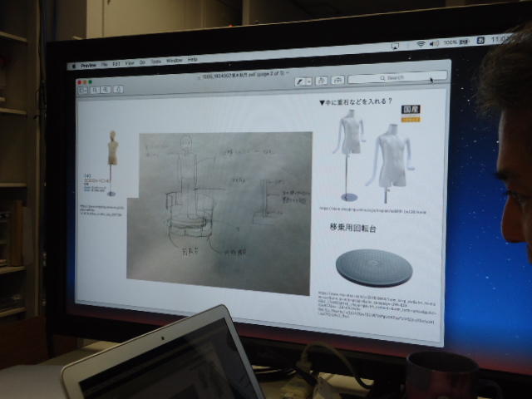Click the gray turntable disc image
Image resolution: width=532 pixels, height=399 pixels.
click(x=374, y=268)
